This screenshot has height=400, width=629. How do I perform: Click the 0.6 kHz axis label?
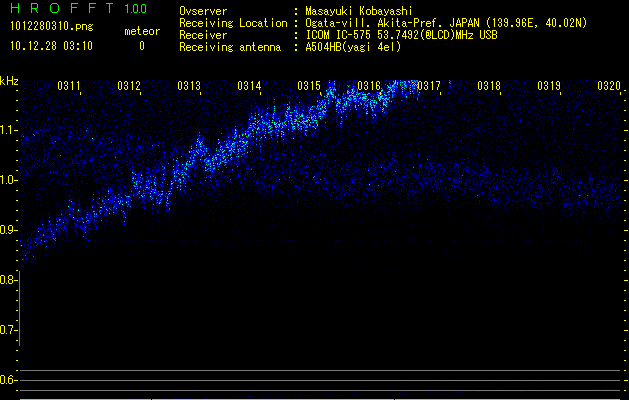coord(8,380)
